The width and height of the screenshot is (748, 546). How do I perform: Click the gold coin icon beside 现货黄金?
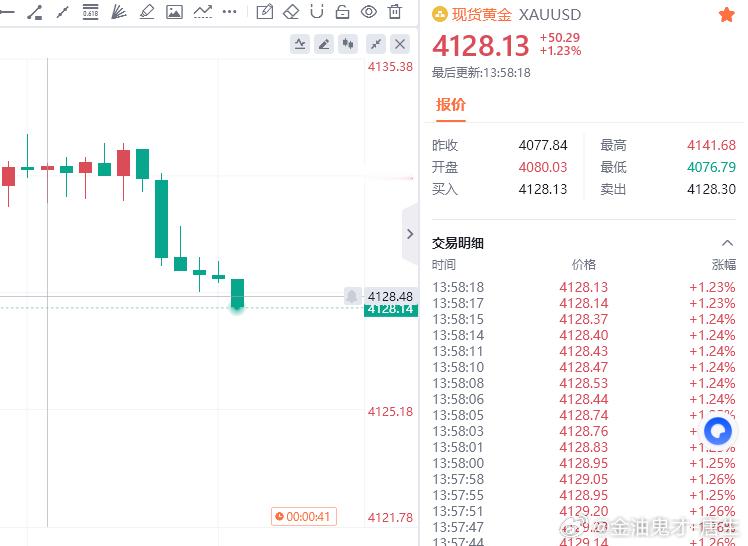point(440,15)
